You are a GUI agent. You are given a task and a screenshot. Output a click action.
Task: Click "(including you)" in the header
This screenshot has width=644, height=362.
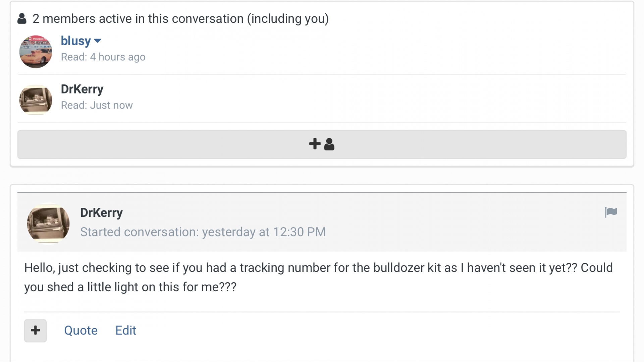(x=288, y=19)
